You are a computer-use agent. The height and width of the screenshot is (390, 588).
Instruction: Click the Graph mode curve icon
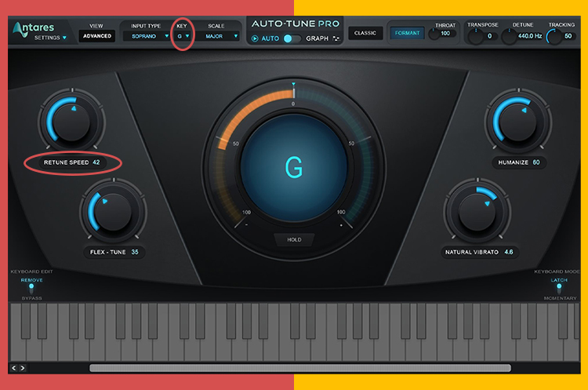[336, 38]
